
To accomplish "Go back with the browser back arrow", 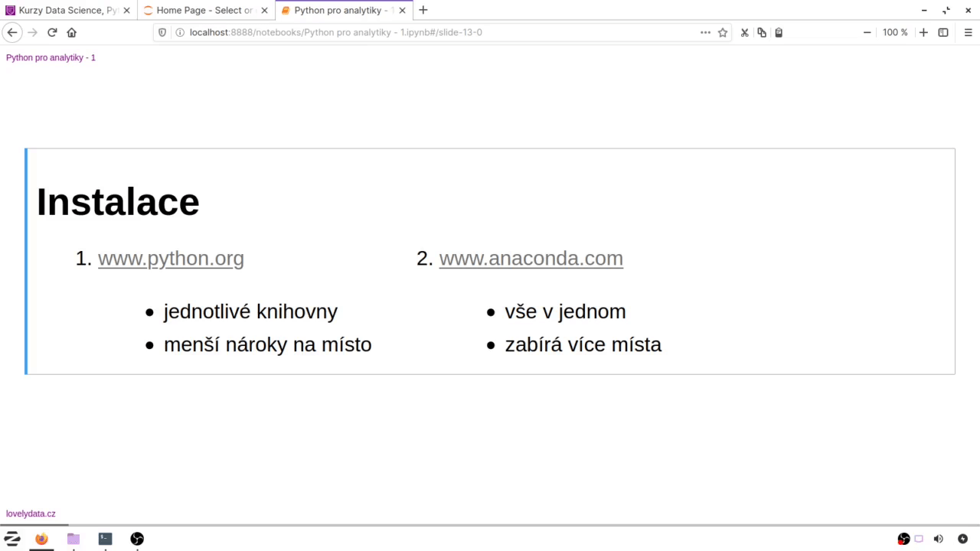I will [x=12, y=32].
